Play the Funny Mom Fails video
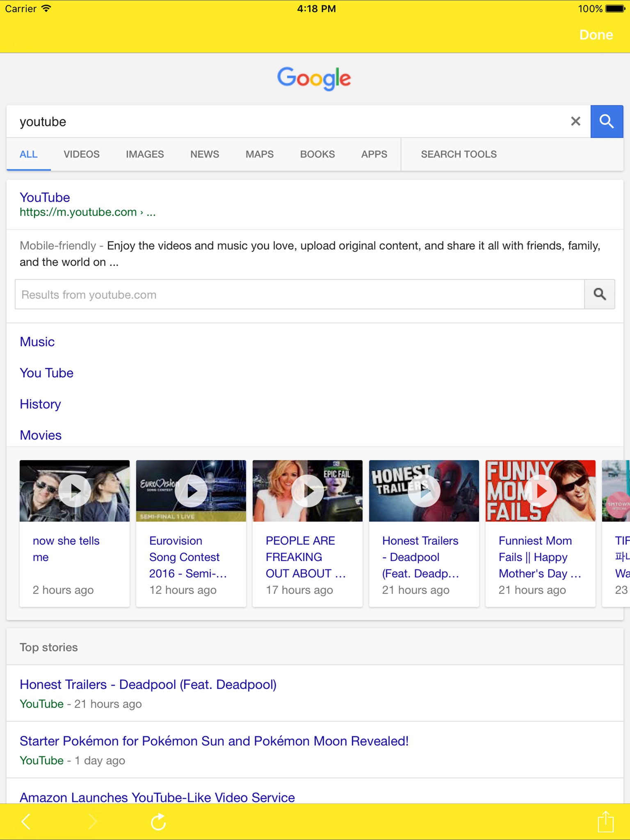The image size is (630, 840). [541, 491]
